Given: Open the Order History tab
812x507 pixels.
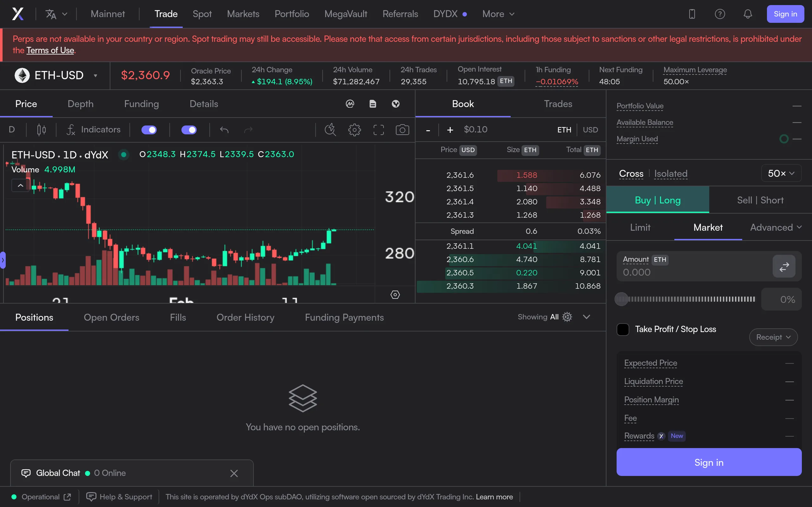Looking at the screenshot, I should pyautogui.click(x=245, y=317).
